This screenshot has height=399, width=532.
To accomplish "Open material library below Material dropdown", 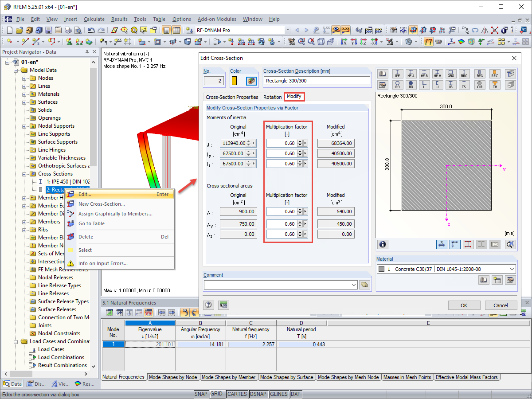I will point(484,280).
